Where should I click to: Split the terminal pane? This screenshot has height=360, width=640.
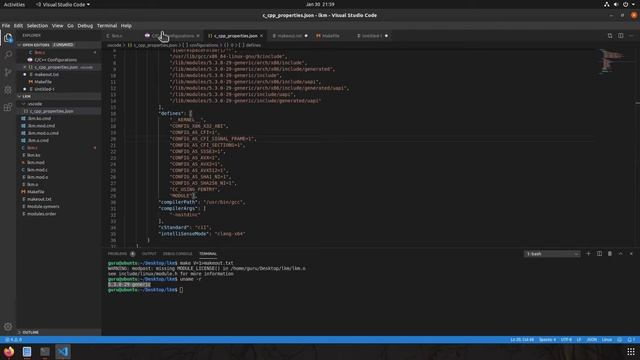pos(599,253)
